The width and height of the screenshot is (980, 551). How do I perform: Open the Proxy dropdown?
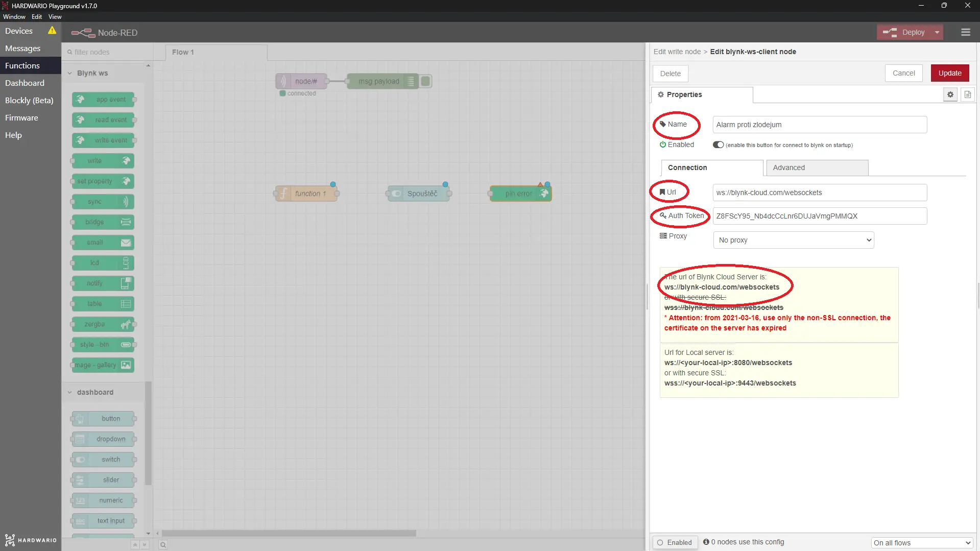pyautogui.click(x=793, y=240)
